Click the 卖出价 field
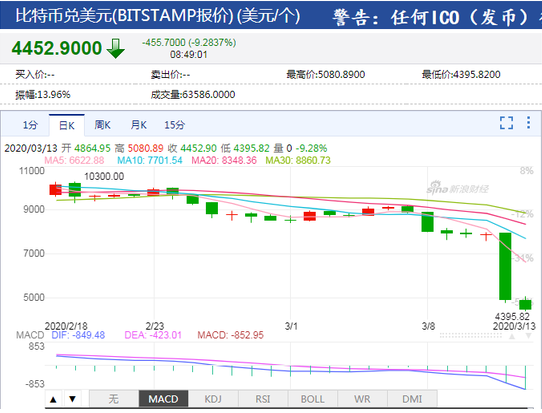The height and width of the screenshot is (413, 542). pyautogui.click(x=170, y=74)
